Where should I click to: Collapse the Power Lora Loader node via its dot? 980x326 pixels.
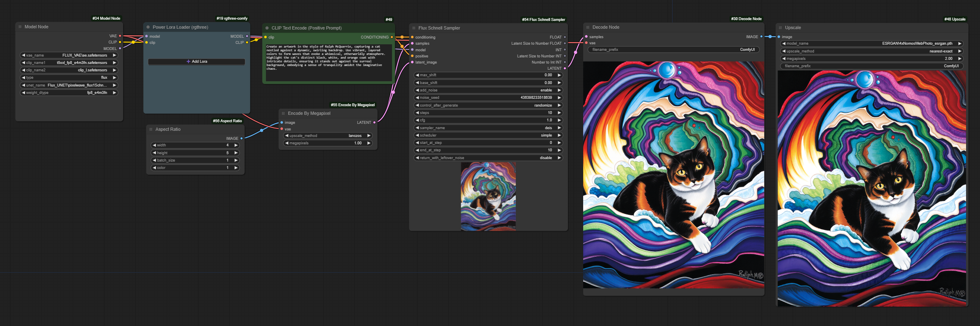(148, 27)
